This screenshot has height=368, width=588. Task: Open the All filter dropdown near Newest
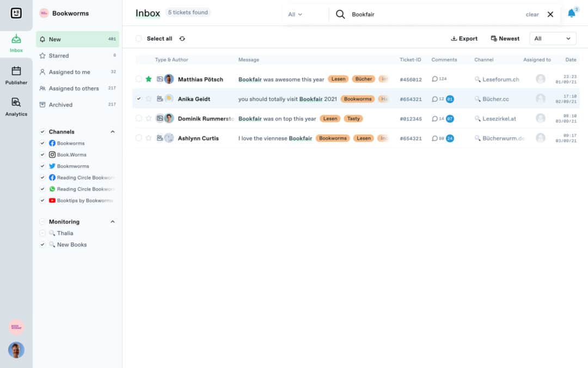(553, 39)
